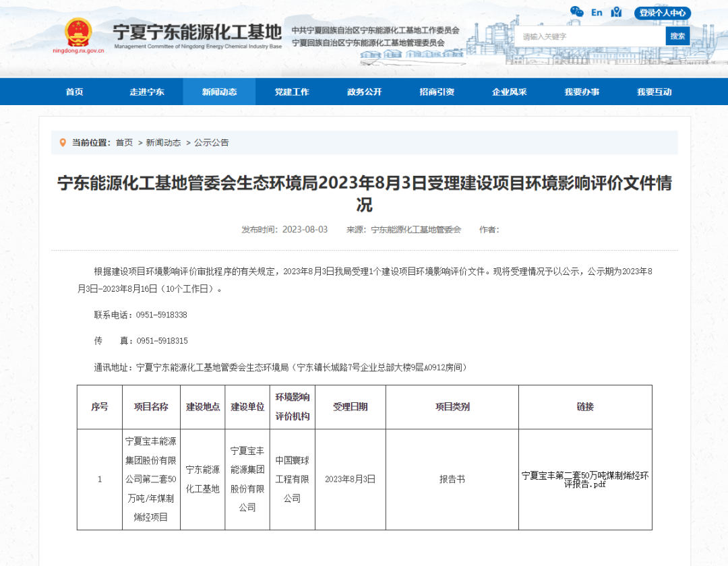Open 宁夏宝丰第二套50万吨煤制烯烃环评报告.pdf link
The height and width of the screenshot is (566, 728).
(585, 479)
